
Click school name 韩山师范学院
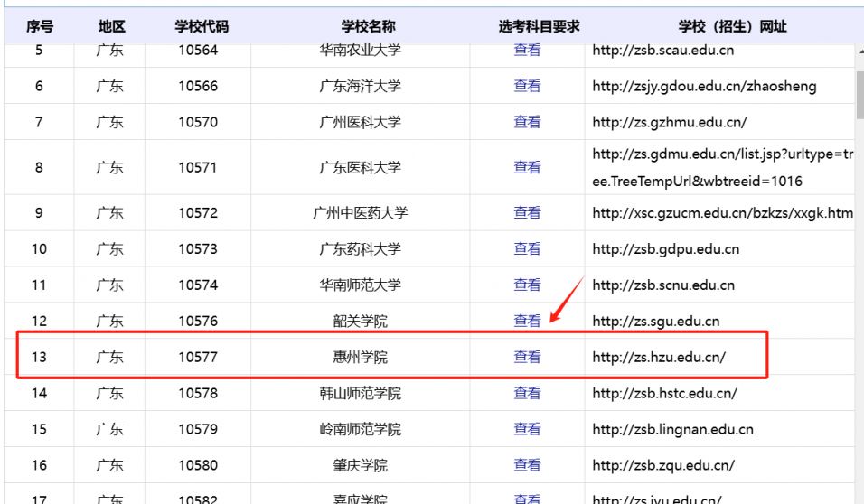(361, 393)
